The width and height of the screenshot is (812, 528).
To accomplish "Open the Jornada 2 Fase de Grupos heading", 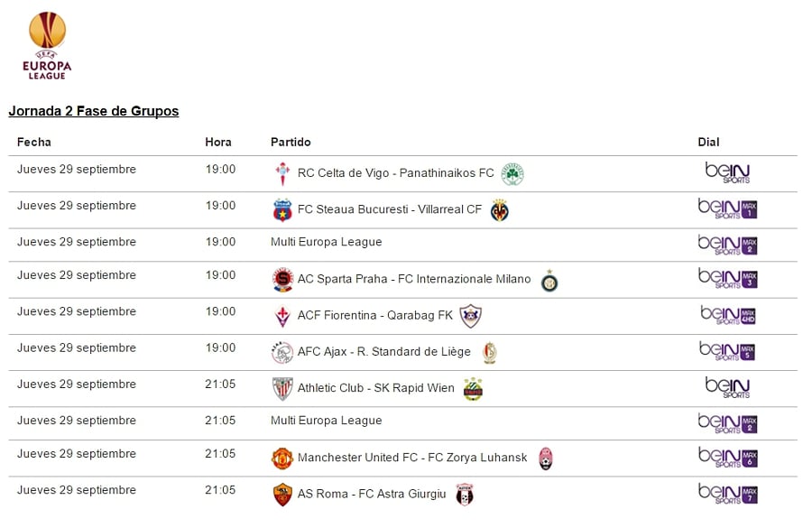I will coord(94,111).
